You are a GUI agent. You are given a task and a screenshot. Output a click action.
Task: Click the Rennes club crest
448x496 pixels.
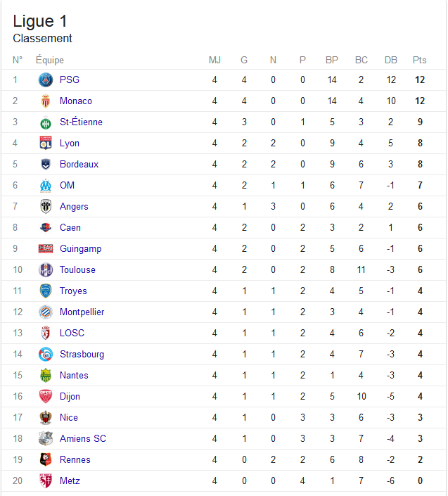pyautogui.click(x=46, y=459)
